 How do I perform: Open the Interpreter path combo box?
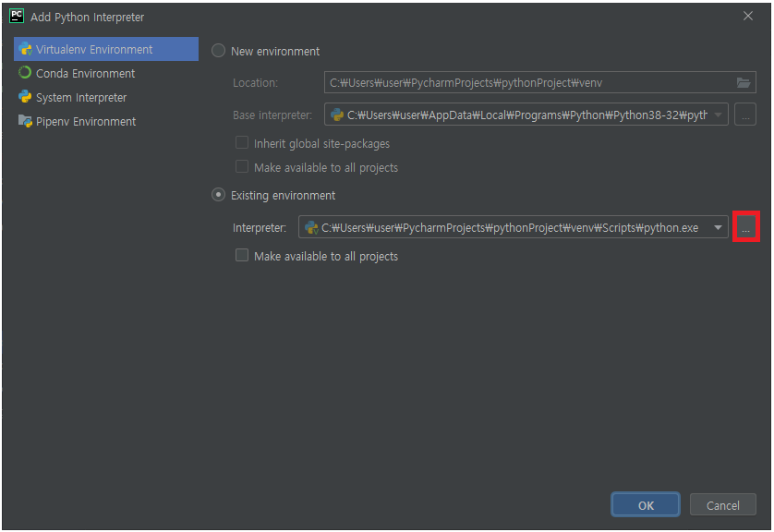[514, 227]
